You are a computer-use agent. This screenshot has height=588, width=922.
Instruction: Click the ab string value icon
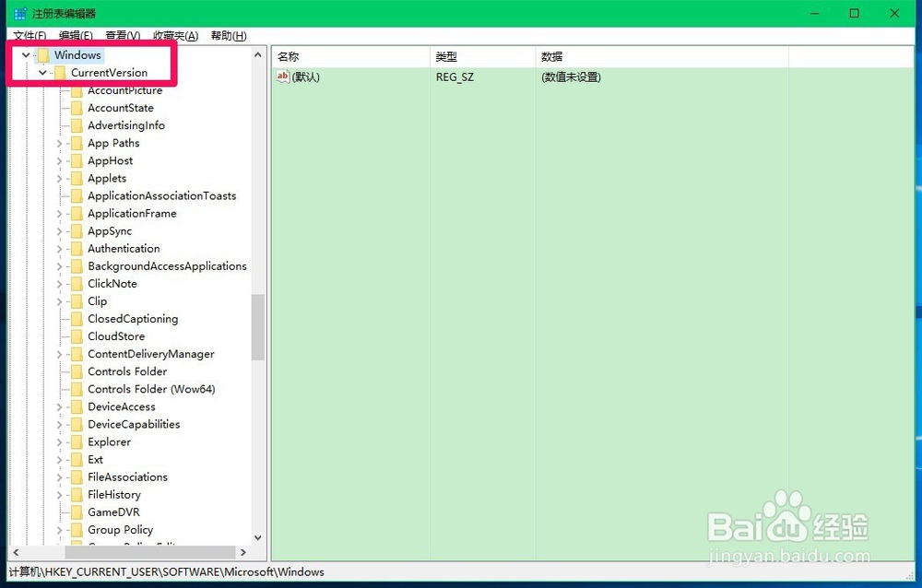tap(283, 76)
